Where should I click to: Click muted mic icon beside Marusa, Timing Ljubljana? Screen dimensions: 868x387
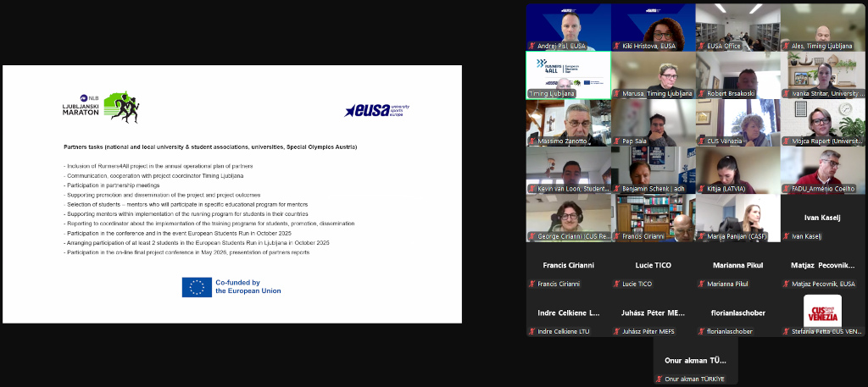point(617,93)
